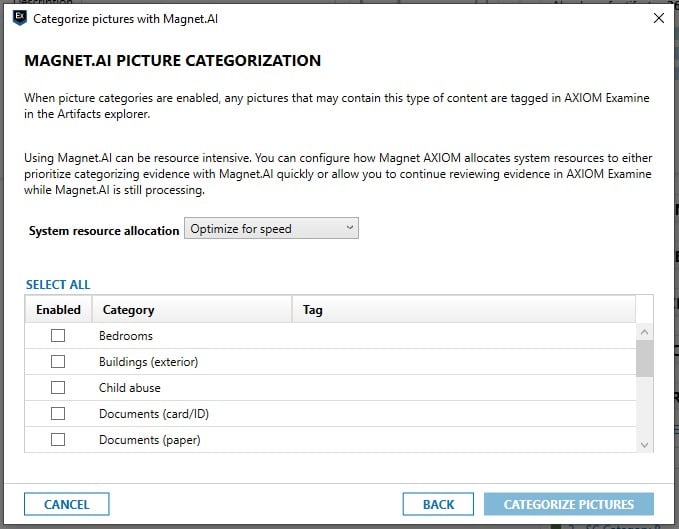Click the MAGNET.AI PICTURE CATEGORIZATION heading
This screenshot has height=529, width=679.
coord(172,61)
